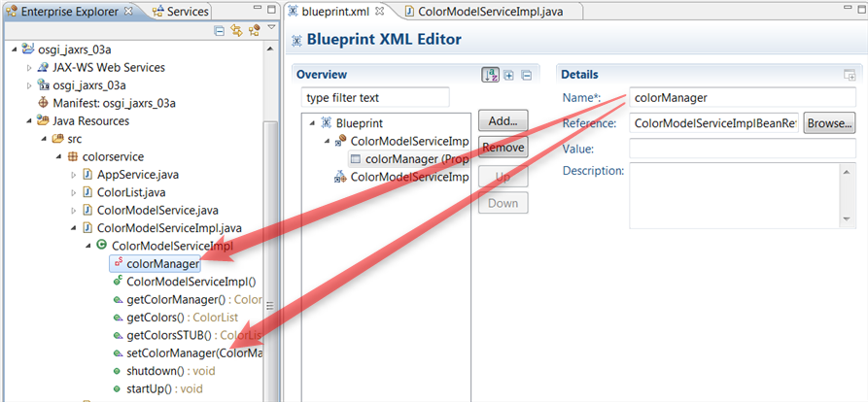Screen dimensions: 868x402
Task: Switch to the Services tab
Action: (180, 12)
